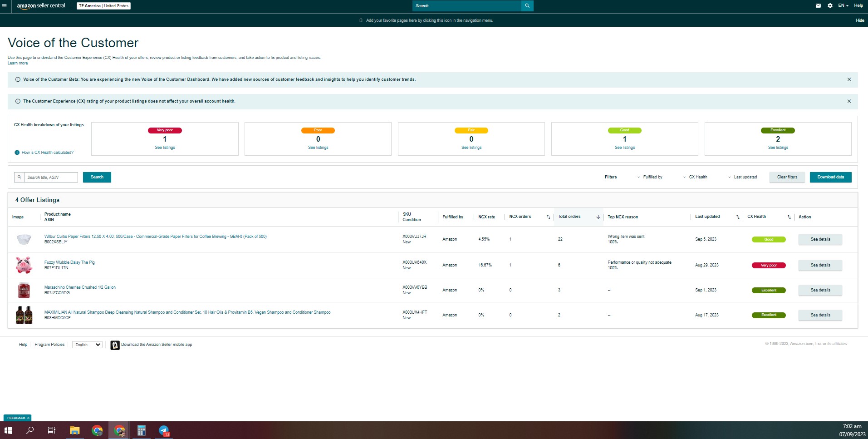Viewport: 868px width, 439px height.
Task: Open Windows Task View
Action: pyautogui.click(x=52, y=430)
